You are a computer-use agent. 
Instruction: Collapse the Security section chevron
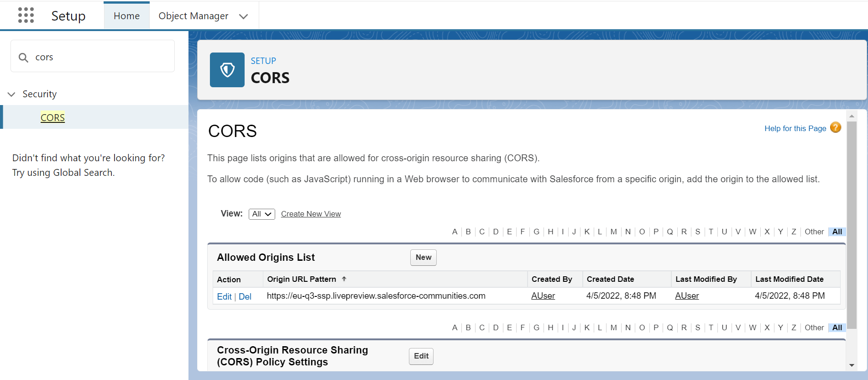11,94
